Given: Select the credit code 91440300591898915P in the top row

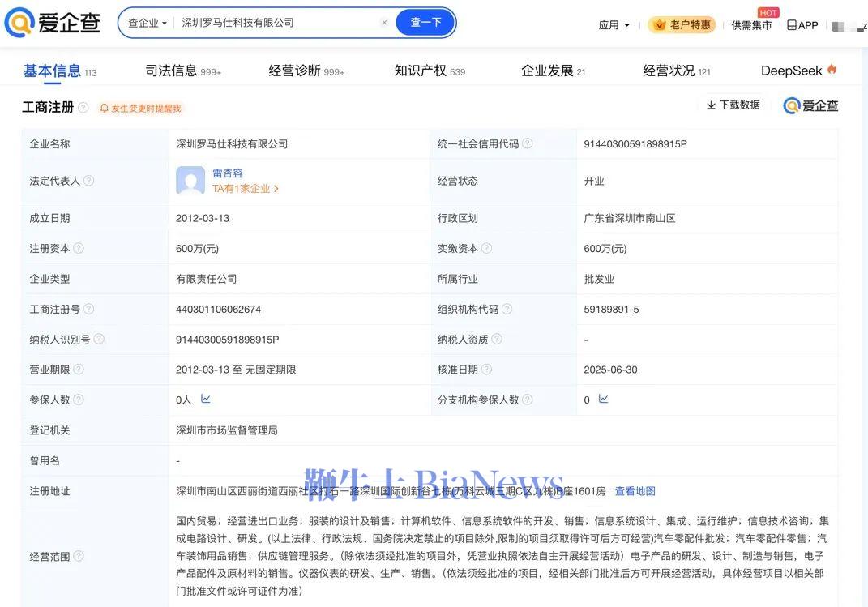Looking at the screenshot, I should tap(635, 144).
